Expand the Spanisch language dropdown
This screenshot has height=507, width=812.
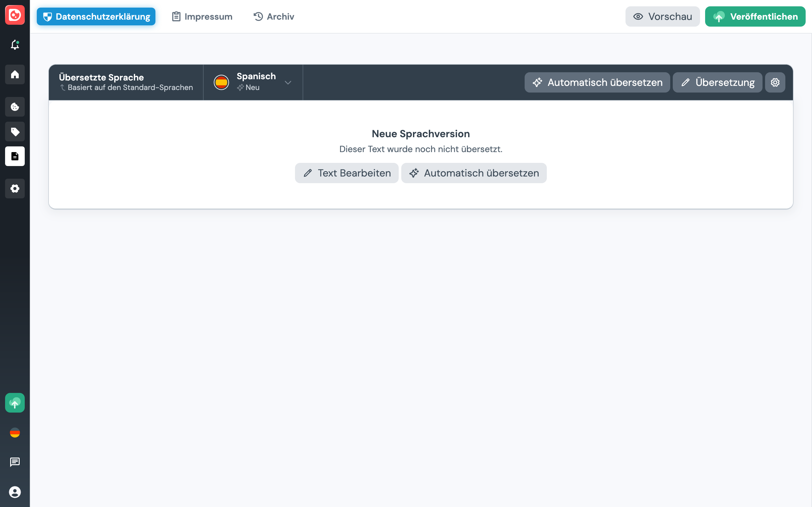click(288, 82)
